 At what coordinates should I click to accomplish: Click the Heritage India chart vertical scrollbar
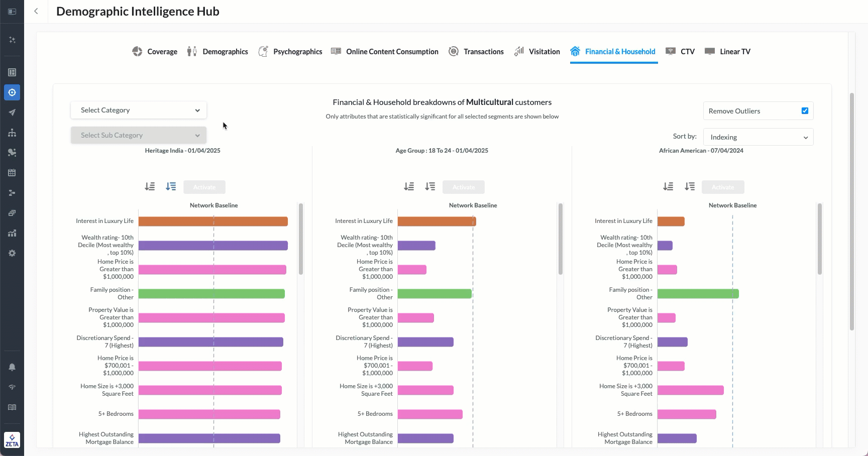[x=301, y=239]
